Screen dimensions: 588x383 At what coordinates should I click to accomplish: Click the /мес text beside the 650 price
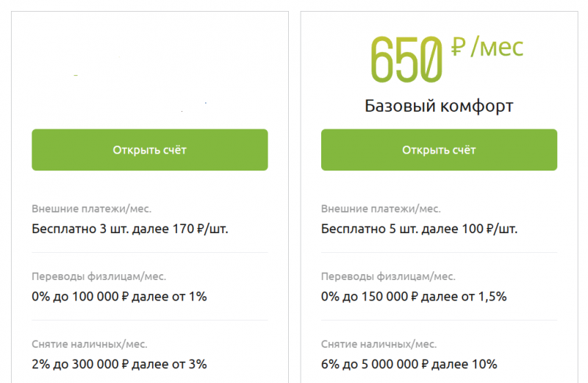pos(497,49)
